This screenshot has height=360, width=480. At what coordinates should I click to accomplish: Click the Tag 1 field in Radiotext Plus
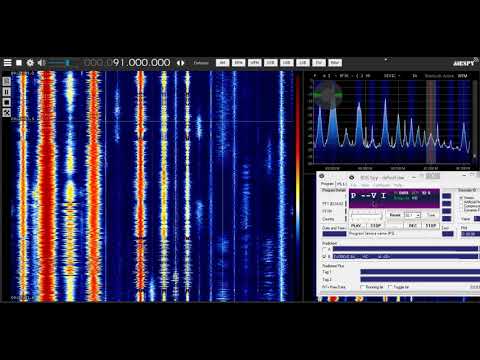pos(420,272)
